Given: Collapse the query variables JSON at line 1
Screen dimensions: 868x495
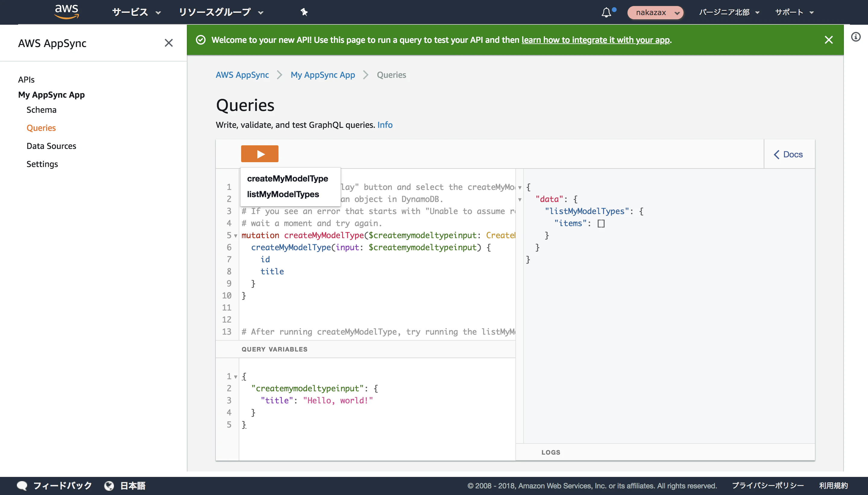Looking at the screenshot, I should [x=235, y=377].
